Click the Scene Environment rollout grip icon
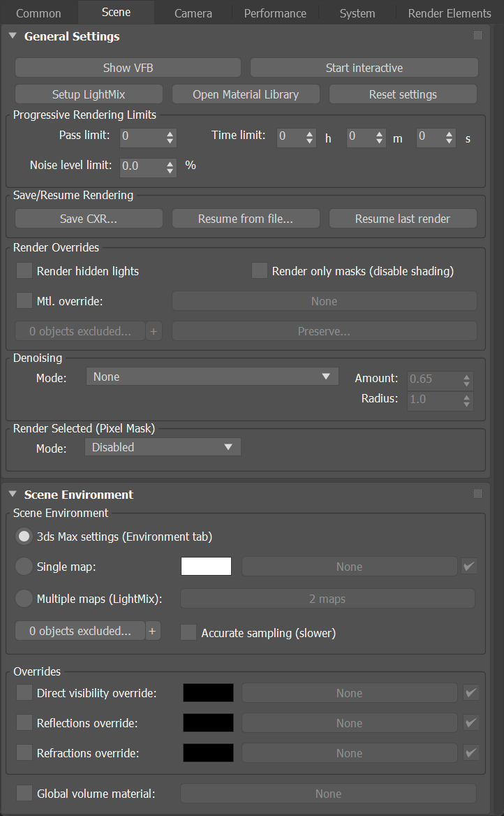The width and height of the screenshot is (504, 816). click(x=477, y=493)
